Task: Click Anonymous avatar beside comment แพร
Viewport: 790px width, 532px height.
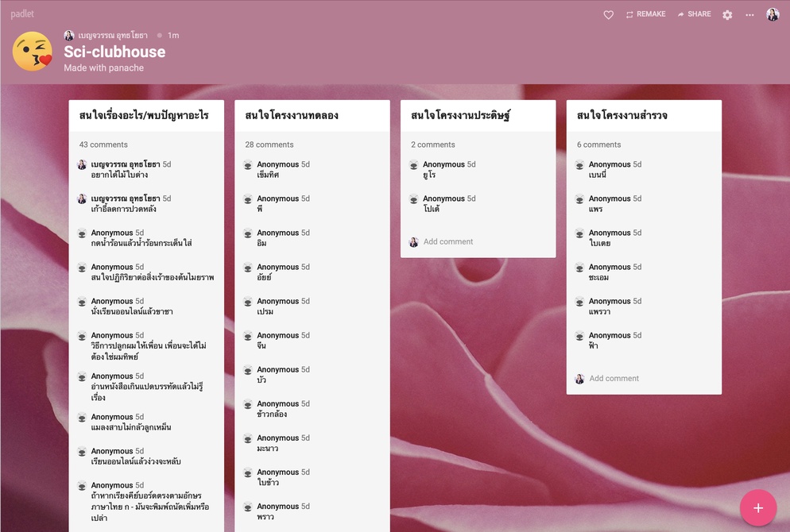Action: click(579, 199)
